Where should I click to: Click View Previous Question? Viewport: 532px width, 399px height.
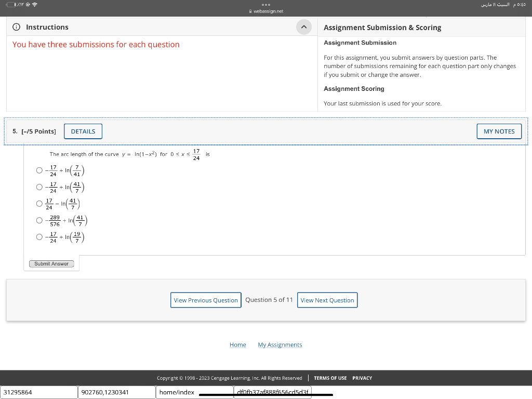(206, 300)
